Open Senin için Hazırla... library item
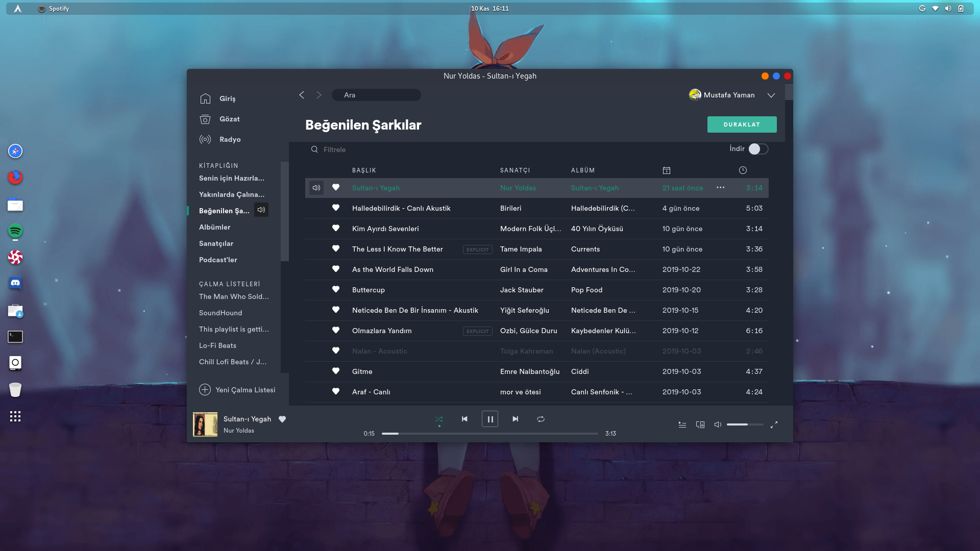 click(232, 178)
